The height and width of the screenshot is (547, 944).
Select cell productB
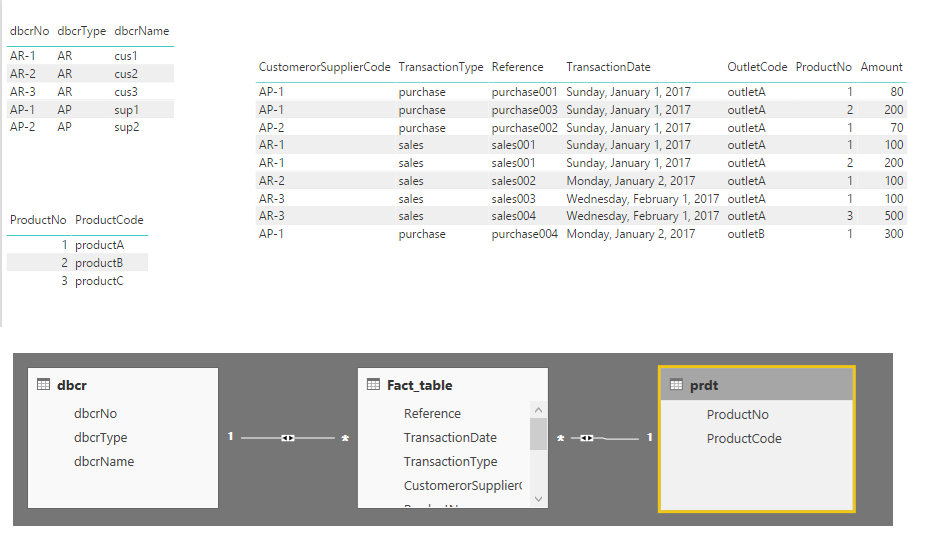[99, 263]
